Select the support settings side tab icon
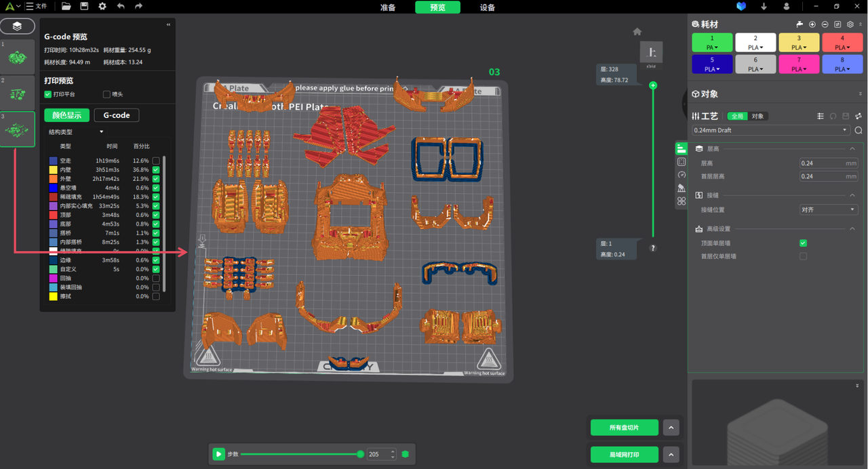This screenshot has height=469, width=868. pos(682,188)
